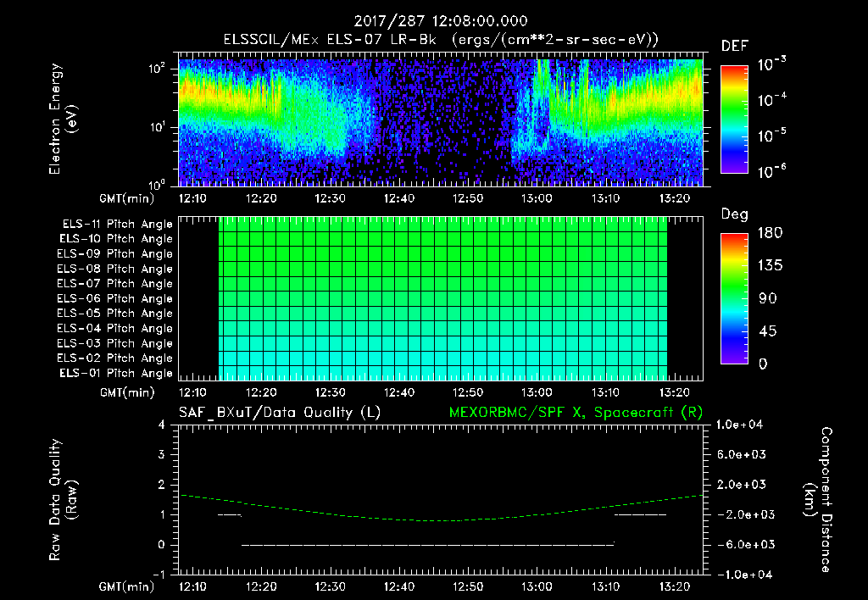The image size is (868, 600).
Task: Click the green MEXORBMC/SPF X, Spacecraft (R) label
Action: tap(576, 413)
